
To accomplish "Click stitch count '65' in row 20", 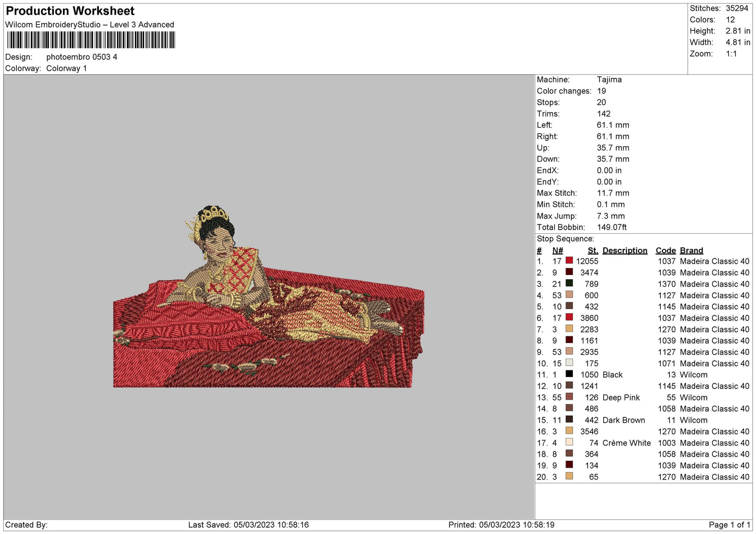I will point(594,477).
